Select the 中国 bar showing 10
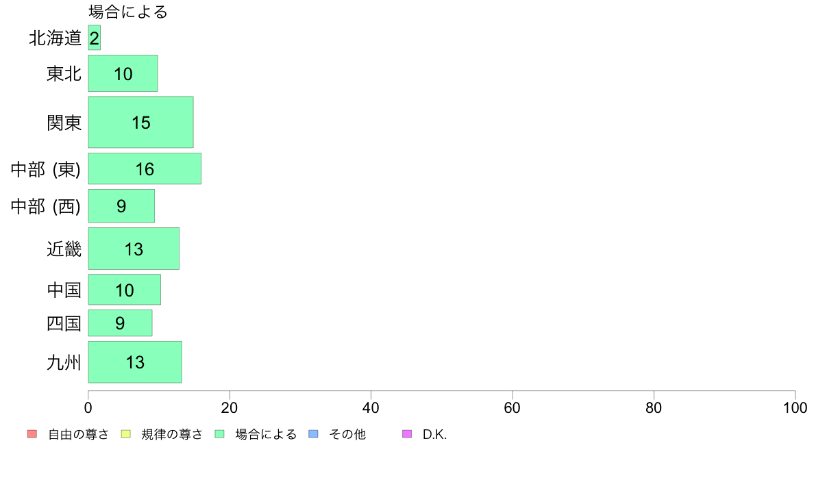The image size is (814, 504). point(125,290)
